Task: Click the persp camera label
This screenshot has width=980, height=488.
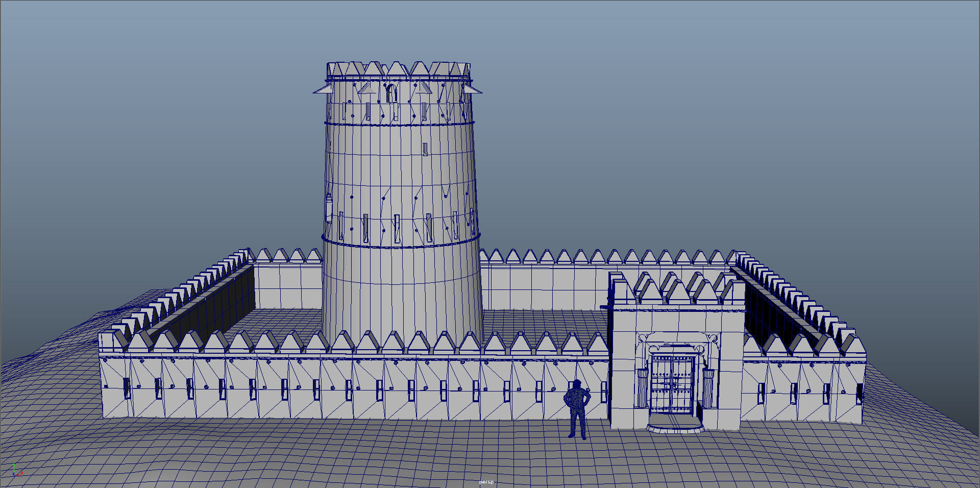Action: coord(486,482)
